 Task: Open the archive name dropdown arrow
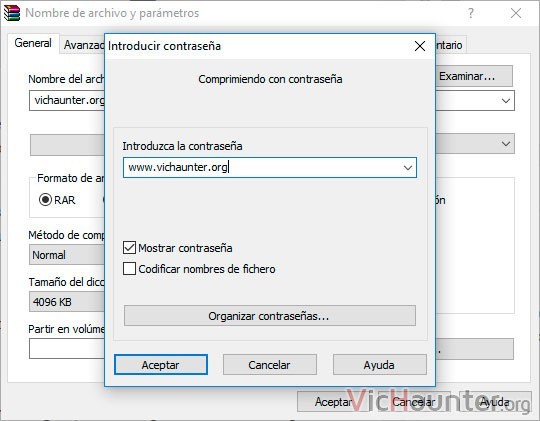(x=506, y=101)
